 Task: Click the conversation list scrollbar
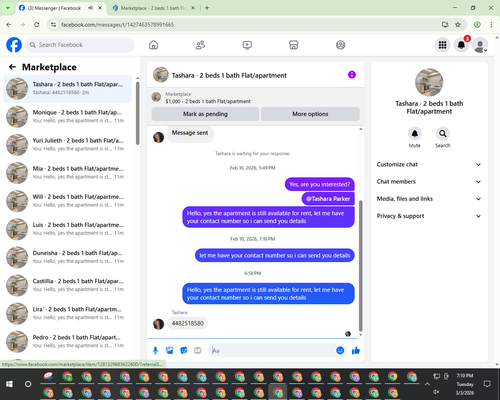(138, 113)
